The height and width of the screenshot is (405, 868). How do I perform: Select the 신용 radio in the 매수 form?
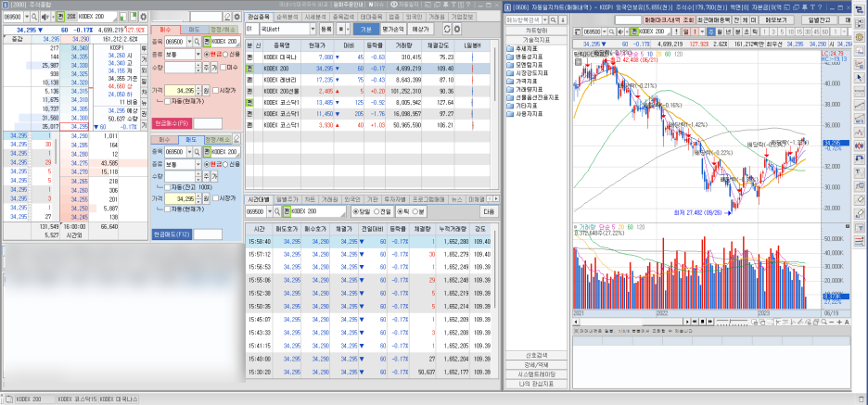tap(225, 55)
